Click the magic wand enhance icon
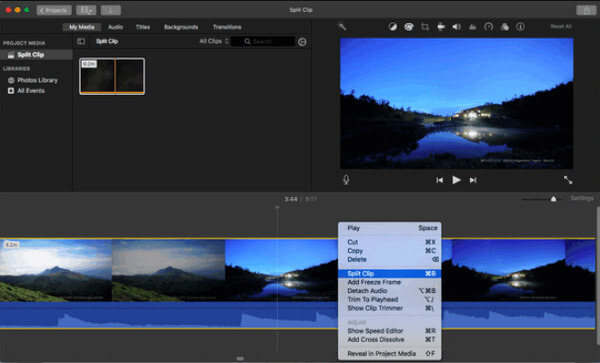This screenshot has width=600, height=363. [342, 26]
